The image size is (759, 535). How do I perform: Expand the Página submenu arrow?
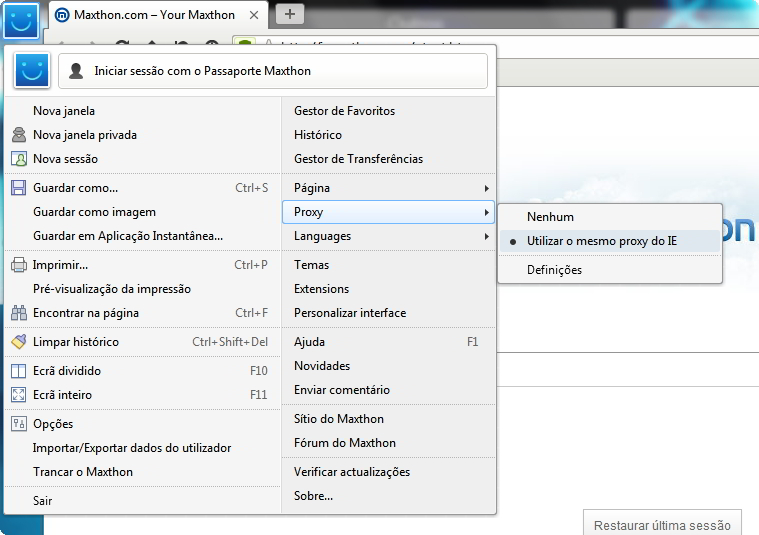point(486,188)
